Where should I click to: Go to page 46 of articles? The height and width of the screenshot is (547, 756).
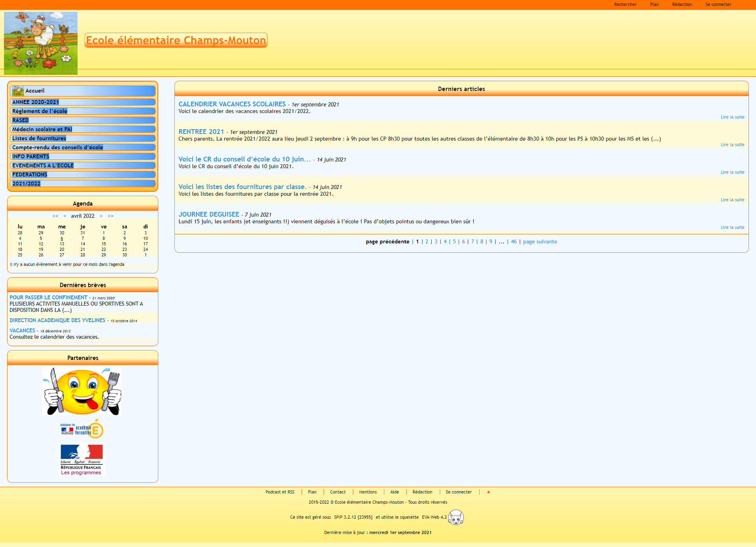(513, 241)
